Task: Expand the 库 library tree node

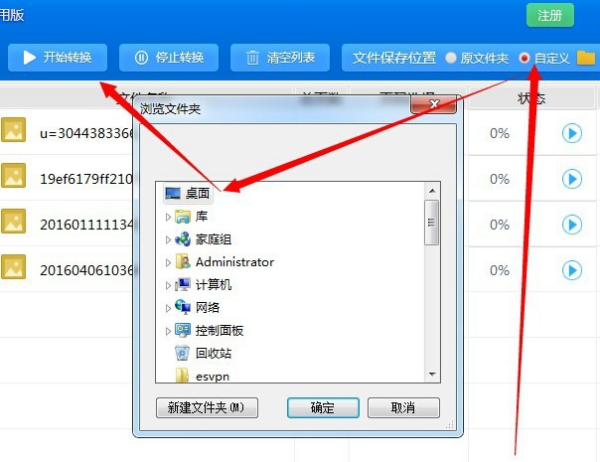Action: [x=168, y=217]
